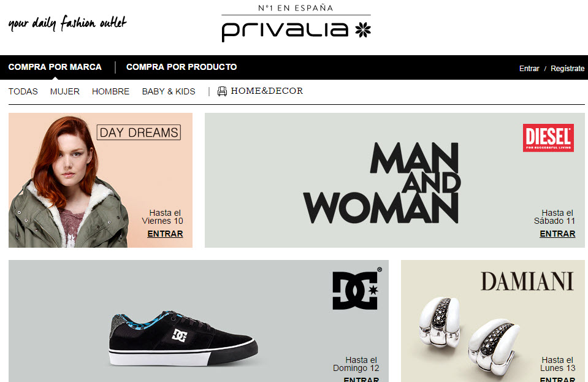Open the Compra por Marca tab
The width and height of the screenshot is (588, 382).
(55, 67)
